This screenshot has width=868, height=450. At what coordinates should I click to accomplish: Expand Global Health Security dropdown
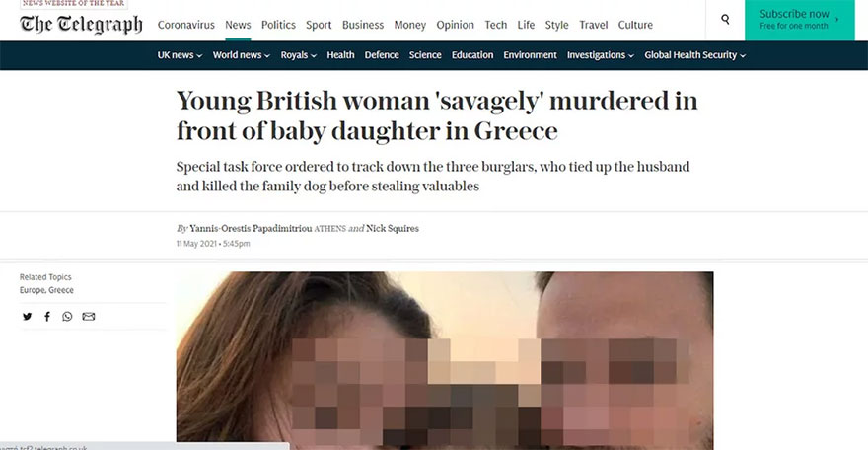(694, 55)
